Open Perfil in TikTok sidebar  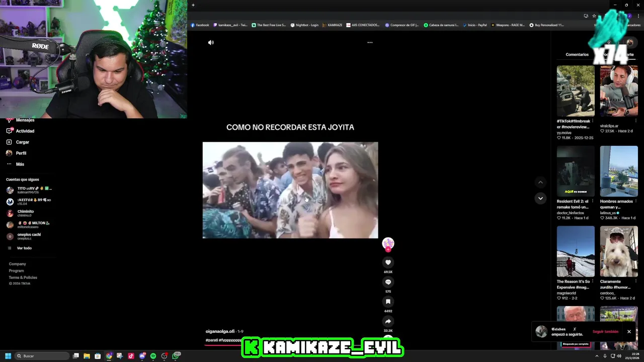click(16, 153)
